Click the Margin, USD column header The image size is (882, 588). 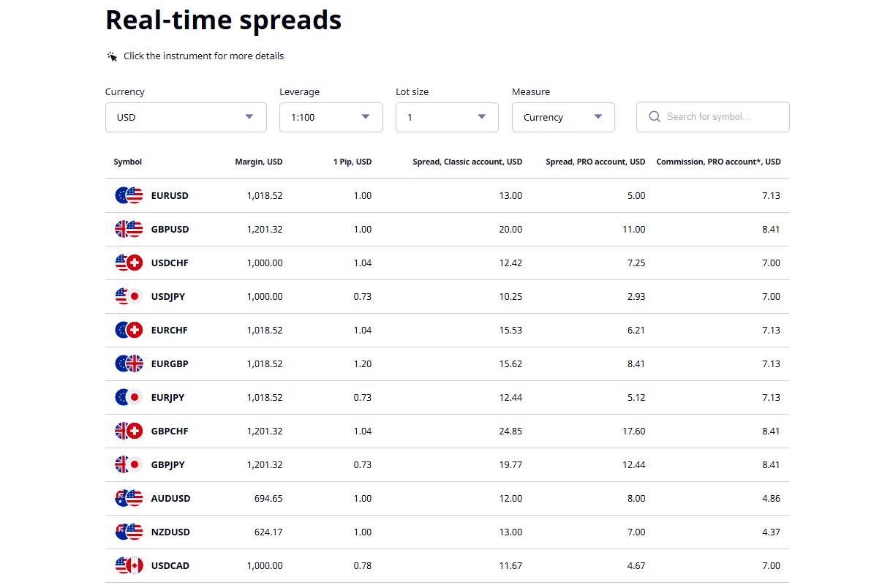pyautogui.click(x=259, y=162)
